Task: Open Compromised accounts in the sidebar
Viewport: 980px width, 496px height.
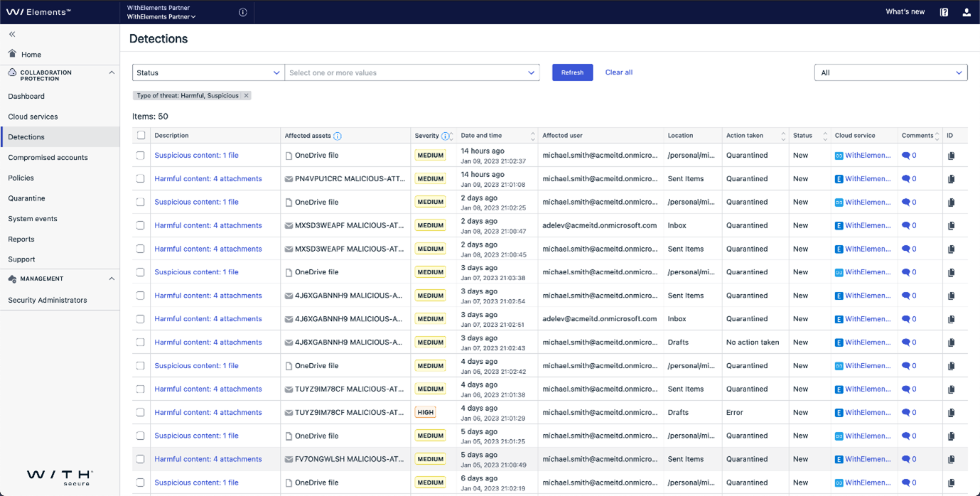Action: [x=48, y=158]
